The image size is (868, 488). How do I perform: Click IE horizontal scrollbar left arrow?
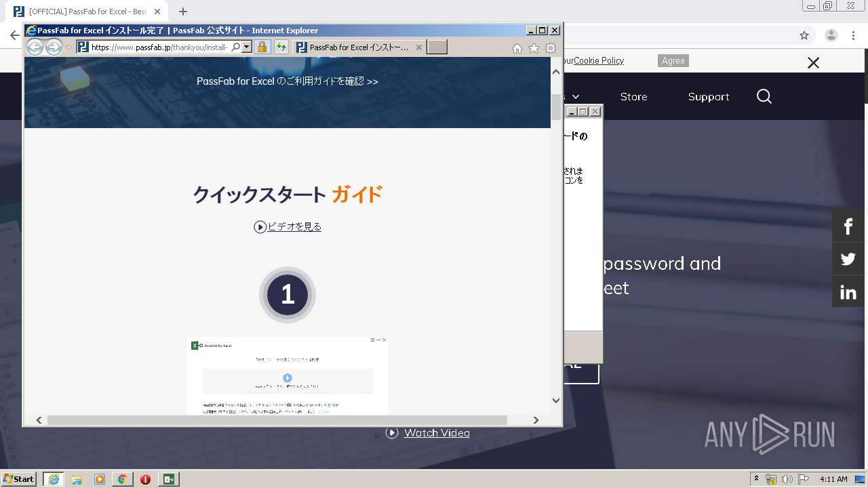39,420
